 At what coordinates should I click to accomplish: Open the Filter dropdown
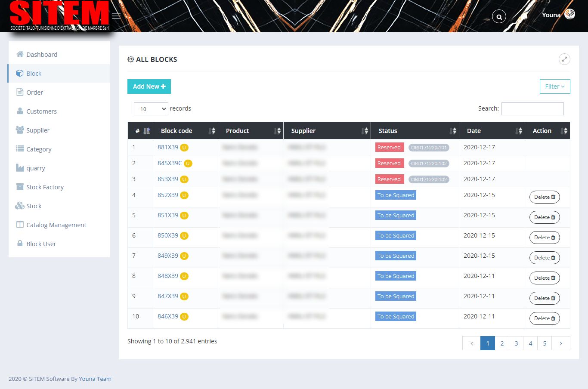(x=554, y=86)
